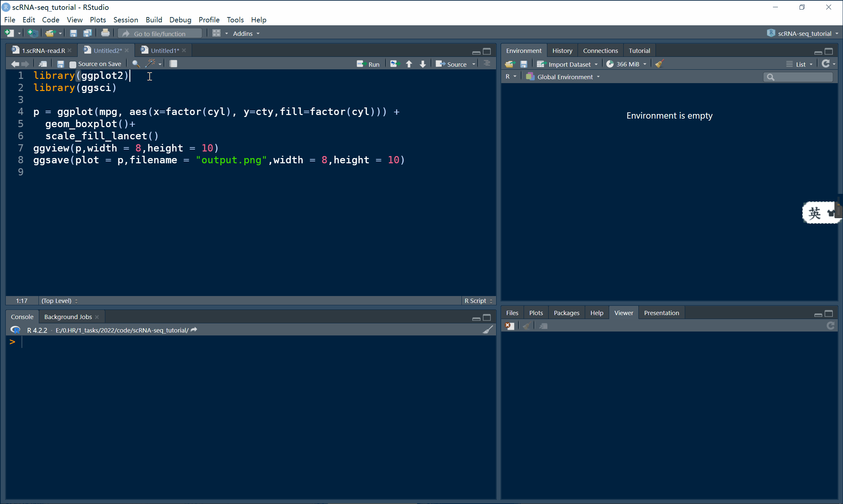Click the re-run previous code region icon

(x=394, y=64)
